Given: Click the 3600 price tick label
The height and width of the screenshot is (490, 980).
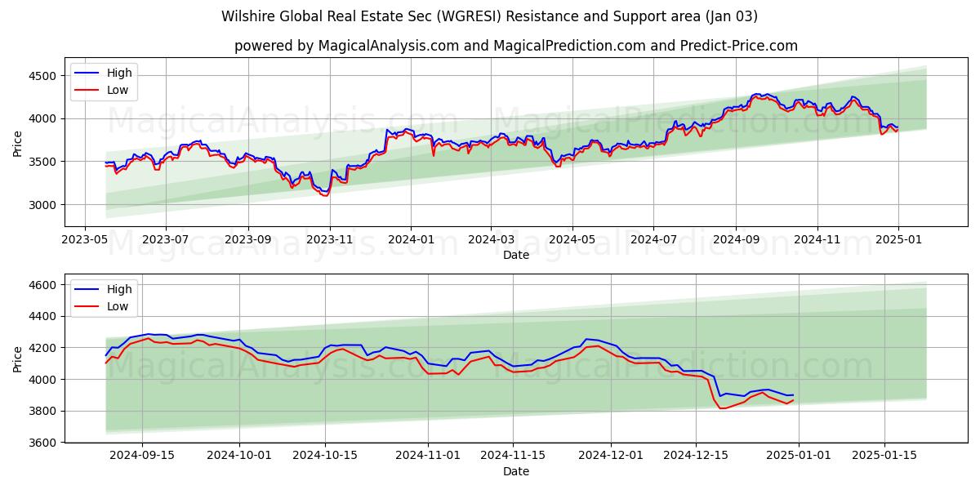Looking at the screenshot, I should [x=43, y=443].
